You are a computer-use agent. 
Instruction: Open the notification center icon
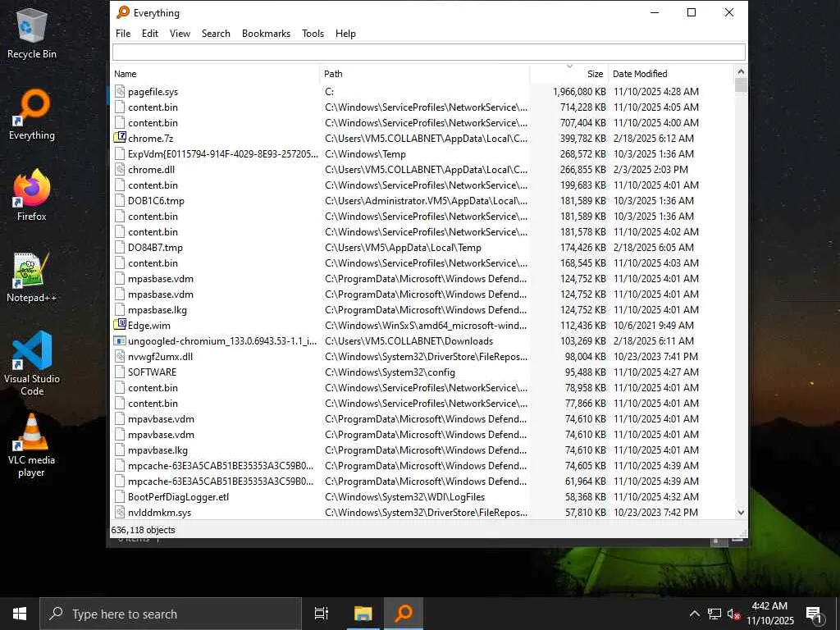[814, 614]
